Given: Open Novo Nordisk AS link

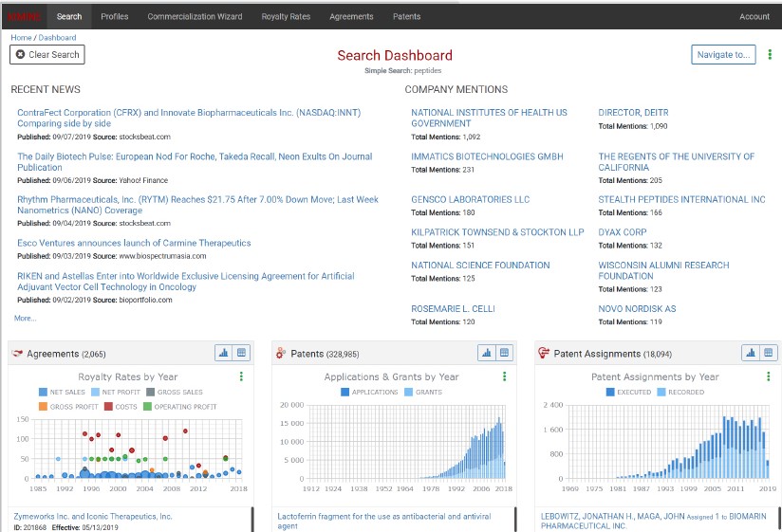Looking at the screenshot, I should 637,309.
